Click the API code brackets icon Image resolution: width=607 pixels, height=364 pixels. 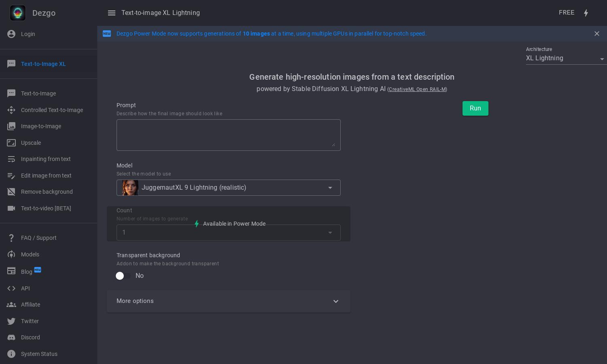click(11, 288)
